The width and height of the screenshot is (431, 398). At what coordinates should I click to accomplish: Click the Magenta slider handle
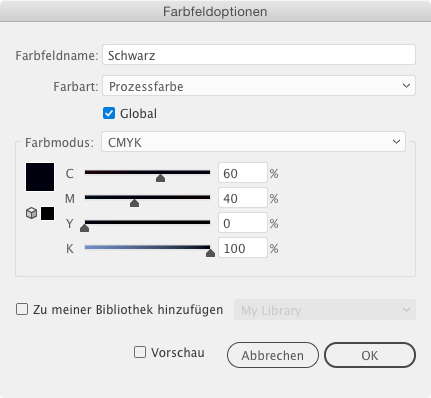pyautogui.click(x=134, y=203)
